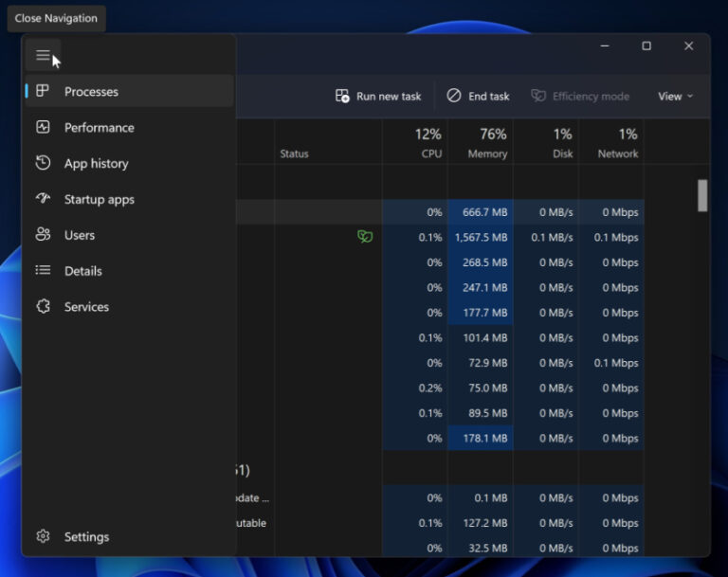Click the Efficiency mode leaf icon in toolbar
This screenshot has height=577, width=728.
pyautogui.click(x=538, y=96)
